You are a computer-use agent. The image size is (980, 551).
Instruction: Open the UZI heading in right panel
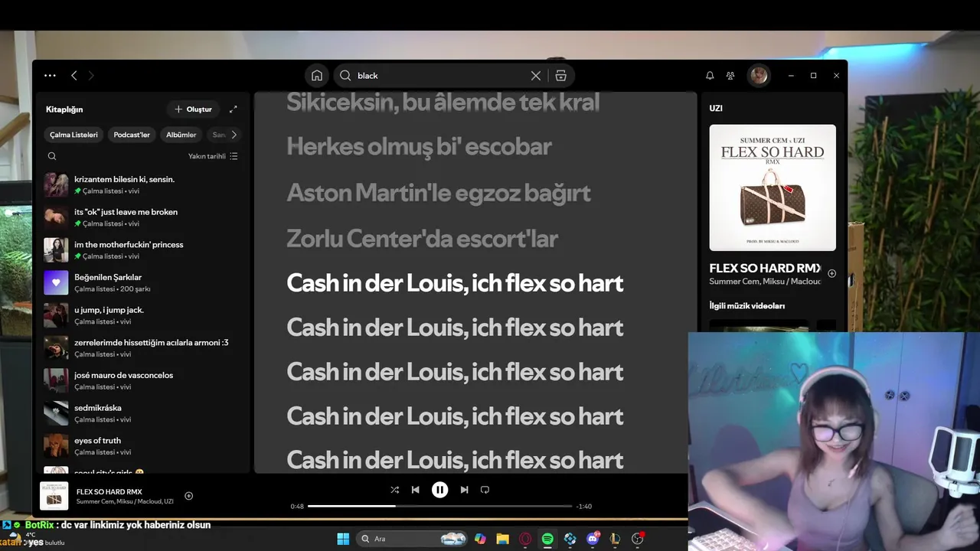click(716, 109)
